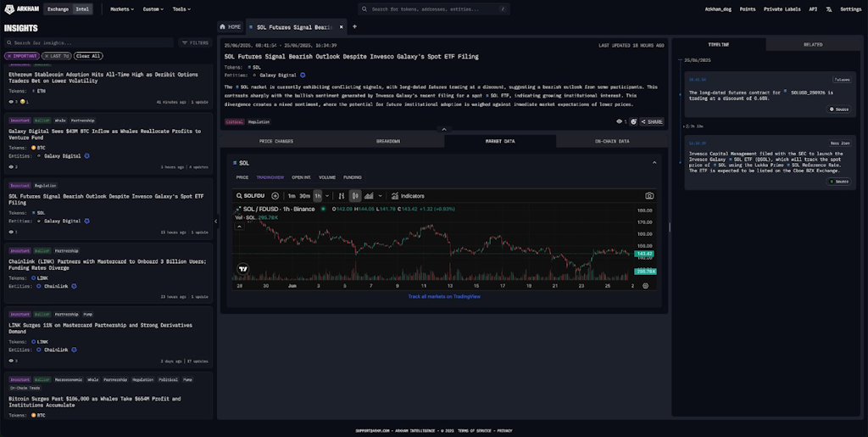Click the Clear All filters button
Screen dimensions: 868x437
coord(88,56)
